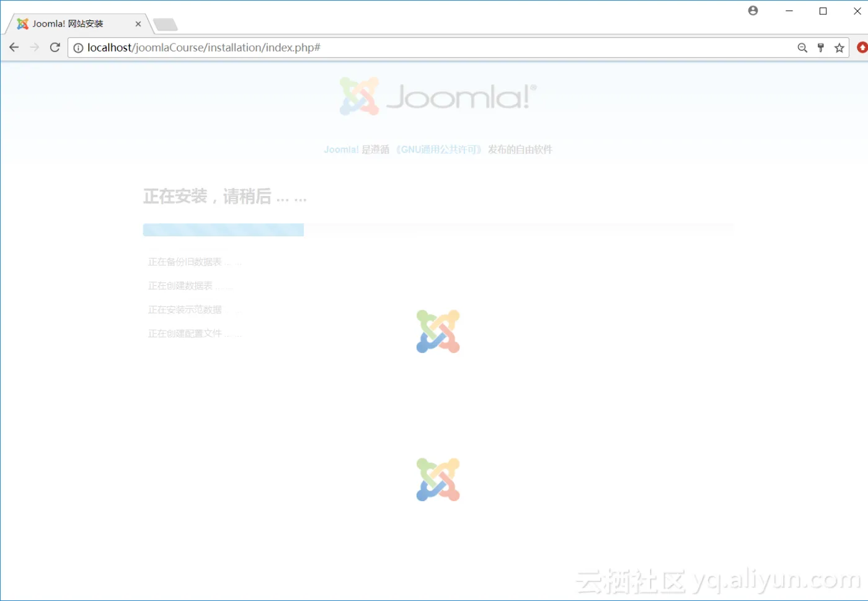868x601 pixels.
Task: Click the Joomla! logo header
Action: (438, 96)
